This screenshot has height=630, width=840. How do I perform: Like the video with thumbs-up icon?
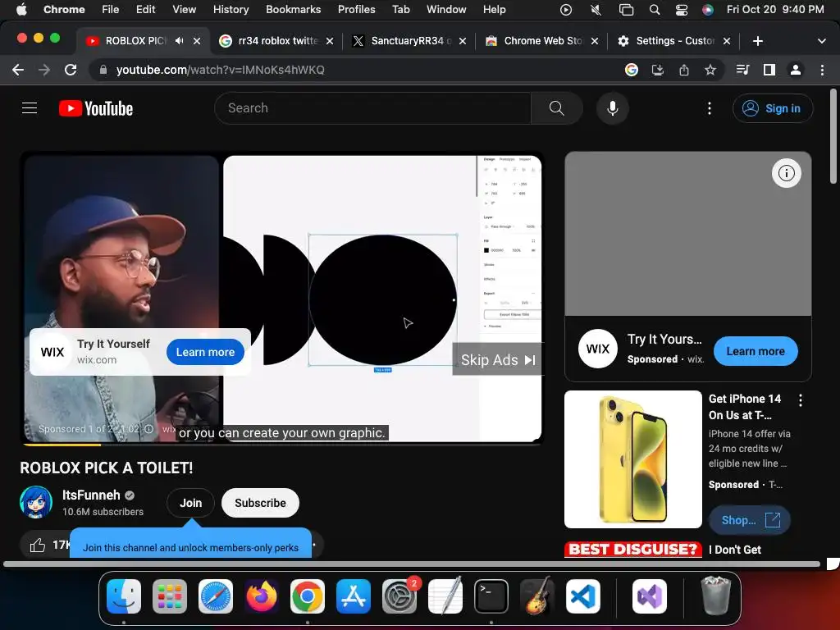tap(38, 546)
